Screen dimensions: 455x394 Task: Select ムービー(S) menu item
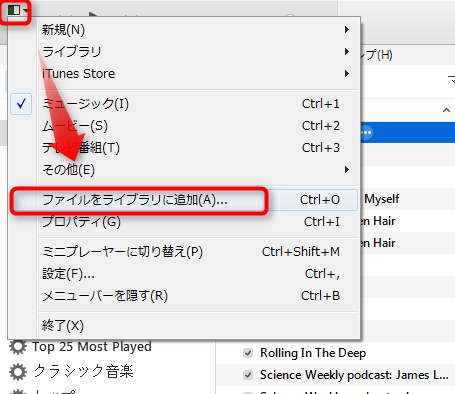click(x=198, y=126)
